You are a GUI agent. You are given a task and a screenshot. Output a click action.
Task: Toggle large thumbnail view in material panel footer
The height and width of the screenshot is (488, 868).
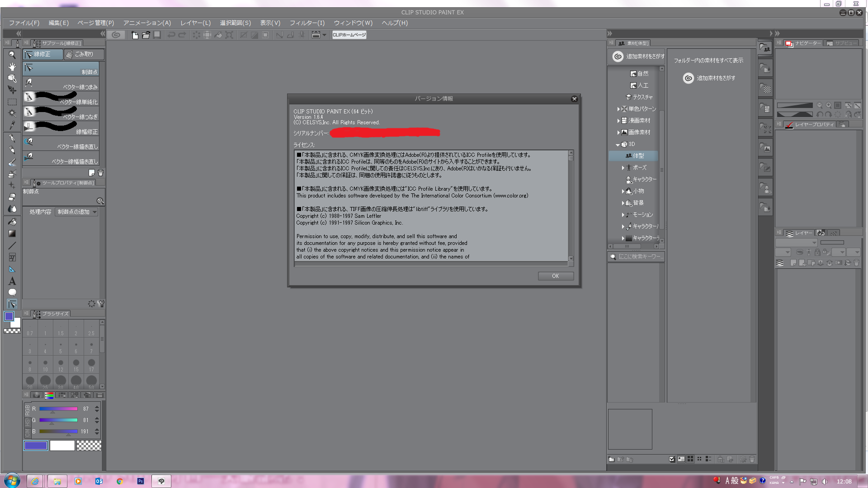point(690,459)
